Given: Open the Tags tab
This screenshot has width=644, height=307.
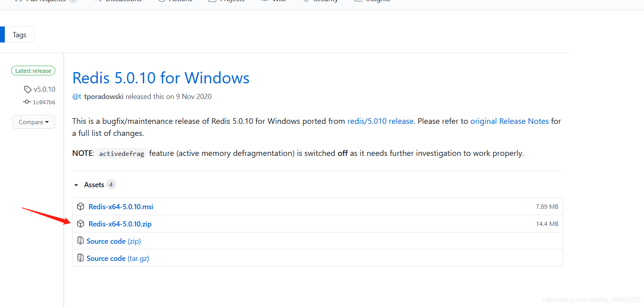Looking at the screenshot, I should click(x=19, y=35).
